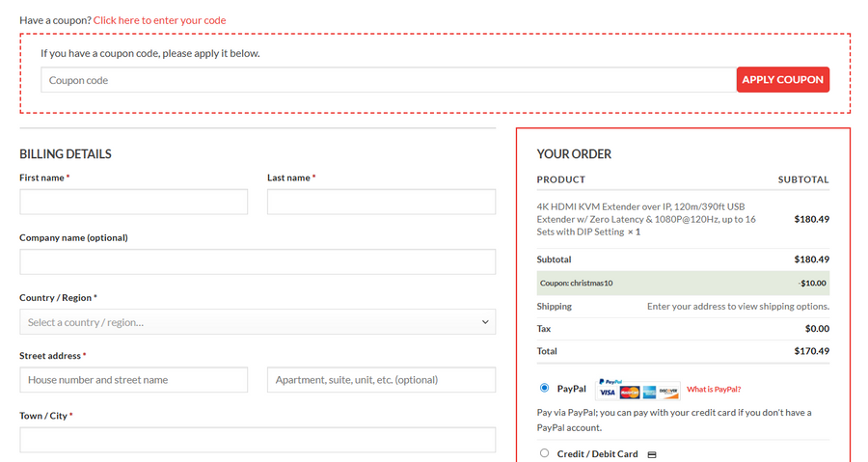This screenshot has height=462, width=868.
Task: Click the Discover card icon
Action: click(669, 393)
